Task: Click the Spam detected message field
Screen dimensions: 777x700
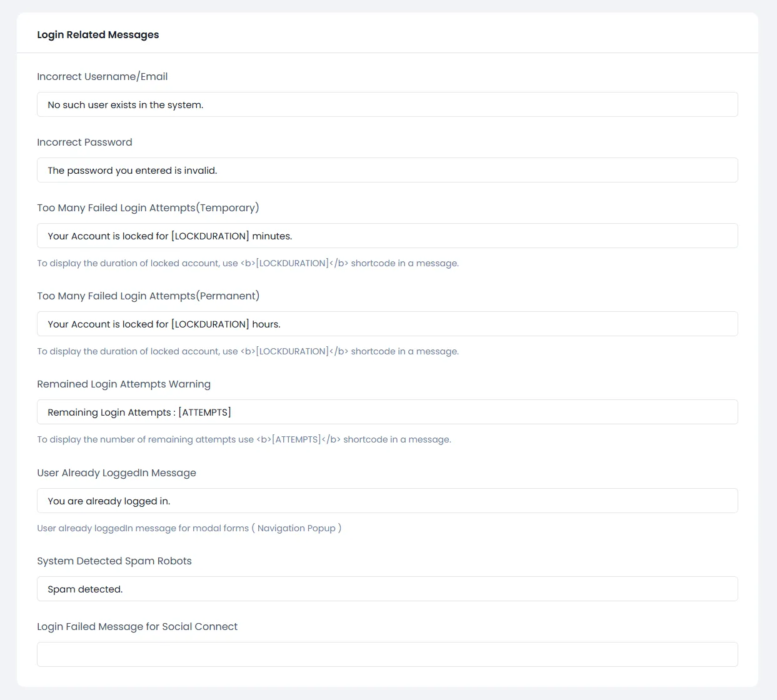Action: tap(387, 589)
